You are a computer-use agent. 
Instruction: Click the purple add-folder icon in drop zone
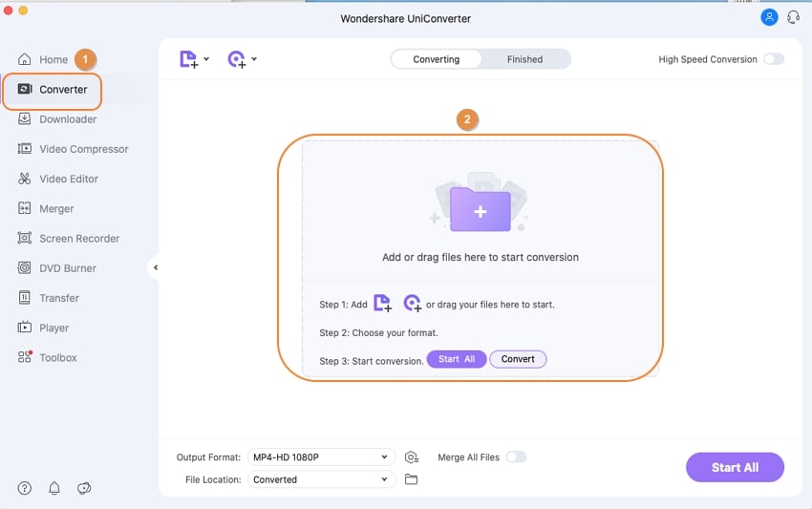click(481, 209)
